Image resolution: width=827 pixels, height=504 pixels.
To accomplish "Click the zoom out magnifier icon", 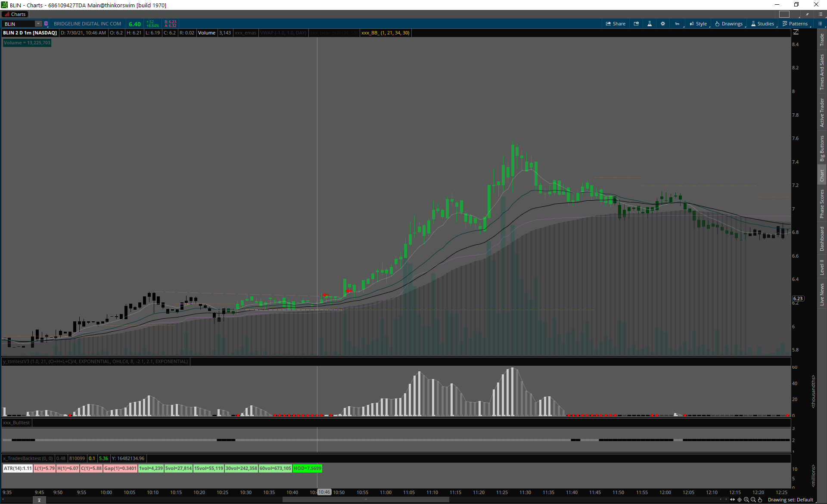I will tap(753, 500).
